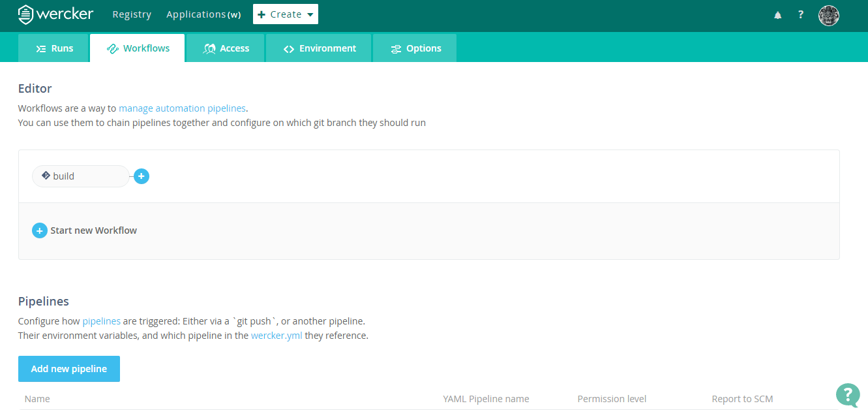This screenshot has width=868, height=410.
Task: Open the notifications bell
Action: 778,15
